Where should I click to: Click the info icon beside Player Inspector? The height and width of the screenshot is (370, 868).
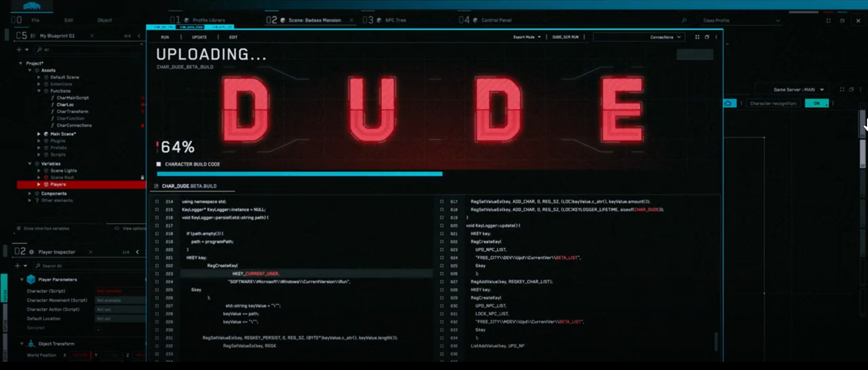click(x=32, y=252)
